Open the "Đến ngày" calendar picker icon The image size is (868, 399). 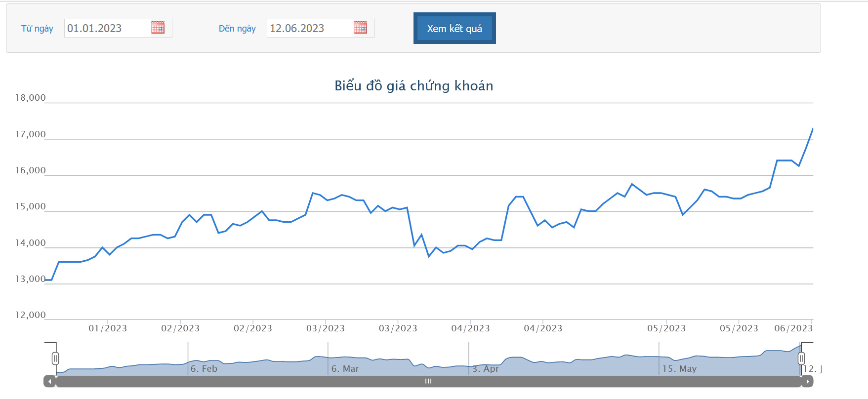[360, 28]
